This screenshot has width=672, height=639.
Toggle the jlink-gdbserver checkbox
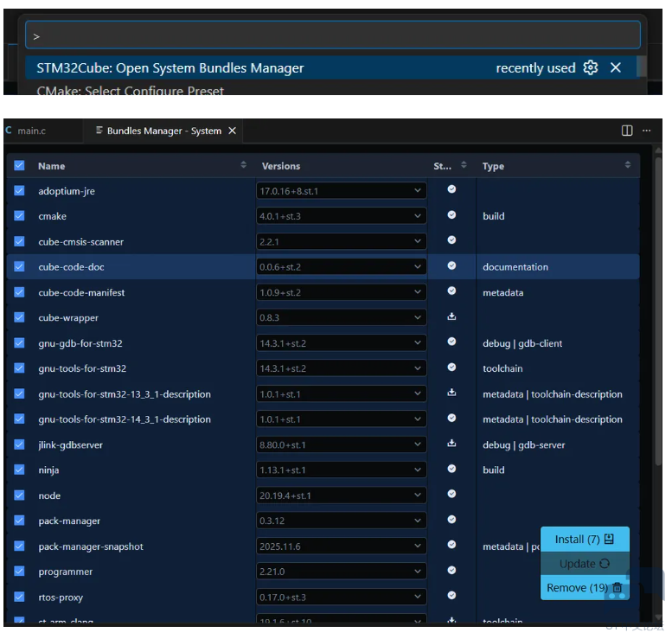[19, 444]
